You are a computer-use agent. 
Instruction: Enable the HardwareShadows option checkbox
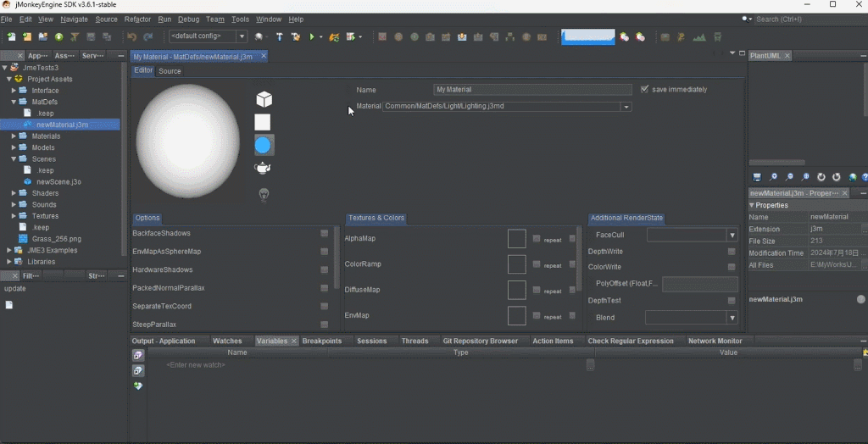tap(325, 269)
